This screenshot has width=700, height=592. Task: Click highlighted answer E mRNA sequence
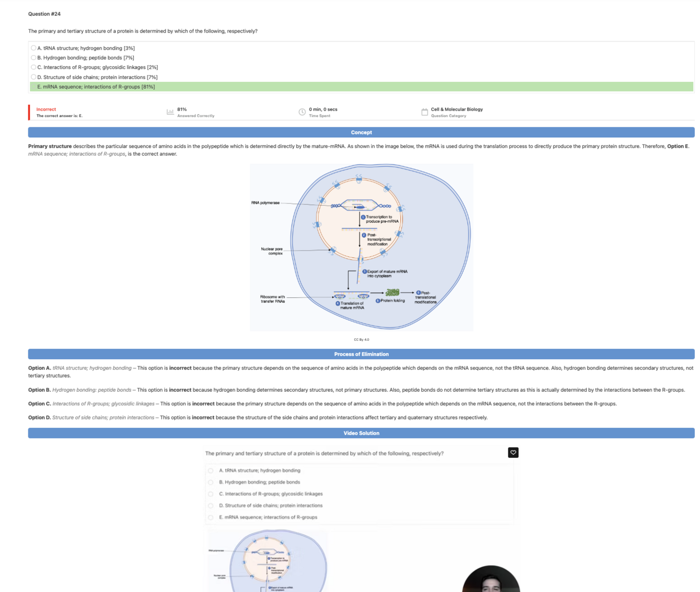click(x=362, y=87)
